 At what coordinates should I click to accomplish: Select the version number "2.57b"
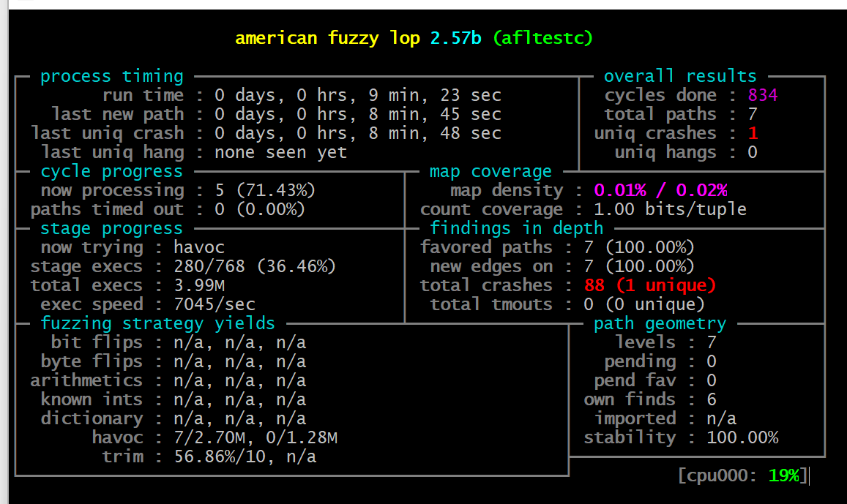pos(455,38)
